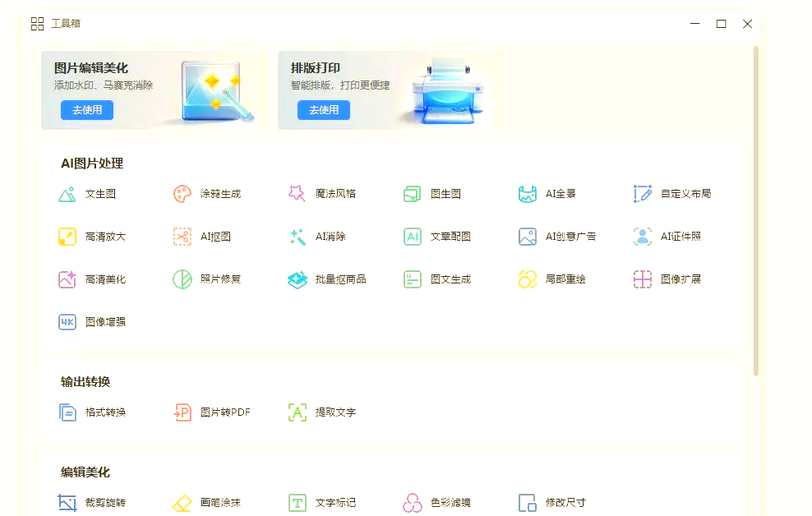Click the vertical scrollbar thumb
The width and height of the screenshot is (812, 516).
coord(756,211)
